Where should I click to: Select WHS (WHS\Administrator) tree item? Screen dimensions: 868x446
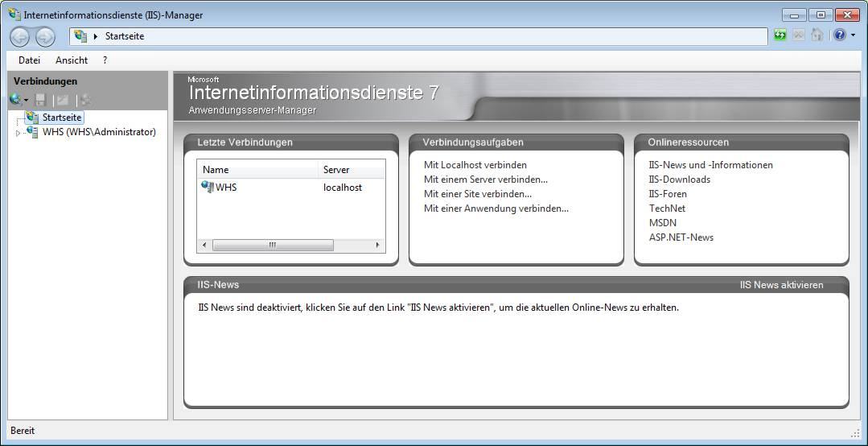pos(99,132)
